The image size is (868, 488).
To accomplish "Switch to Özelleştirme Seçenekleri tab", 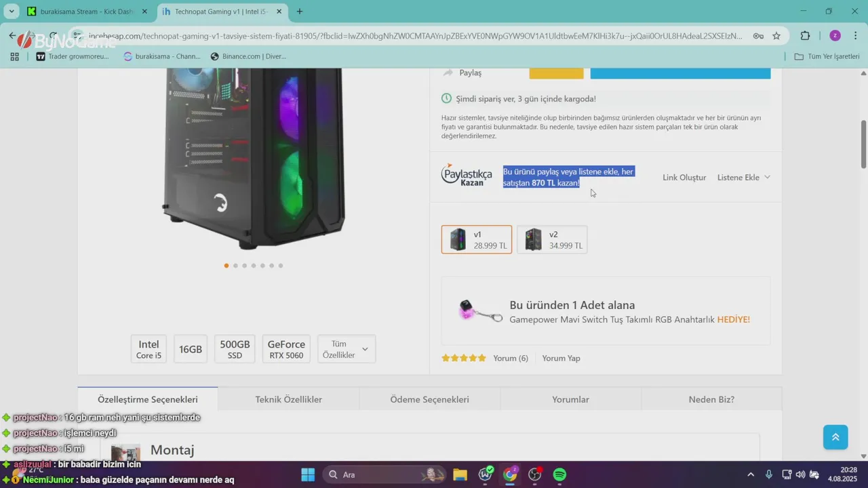I will 148,399.
